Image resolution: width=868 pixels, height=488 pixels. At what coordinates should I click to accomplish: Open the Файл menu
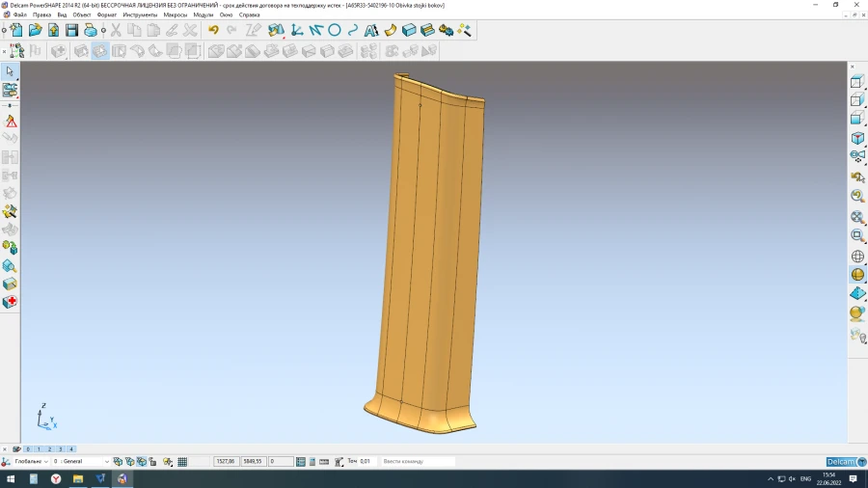point(19,14)
